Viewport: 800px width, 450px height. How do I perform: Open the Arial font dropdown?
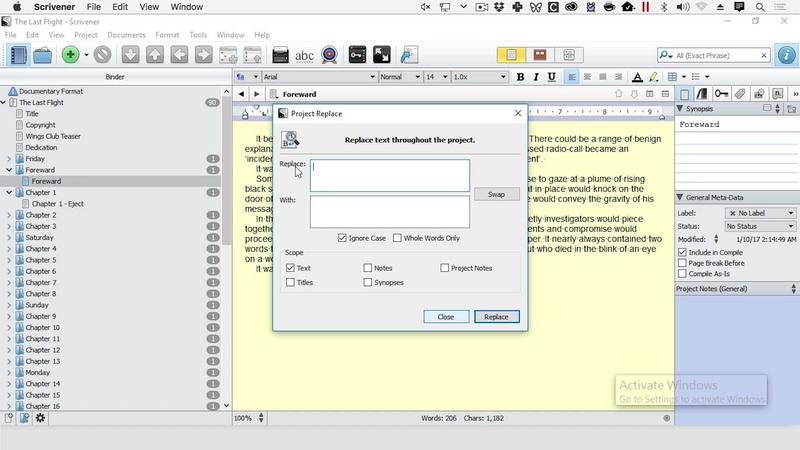pyautogui.click(x=319, y=77)
